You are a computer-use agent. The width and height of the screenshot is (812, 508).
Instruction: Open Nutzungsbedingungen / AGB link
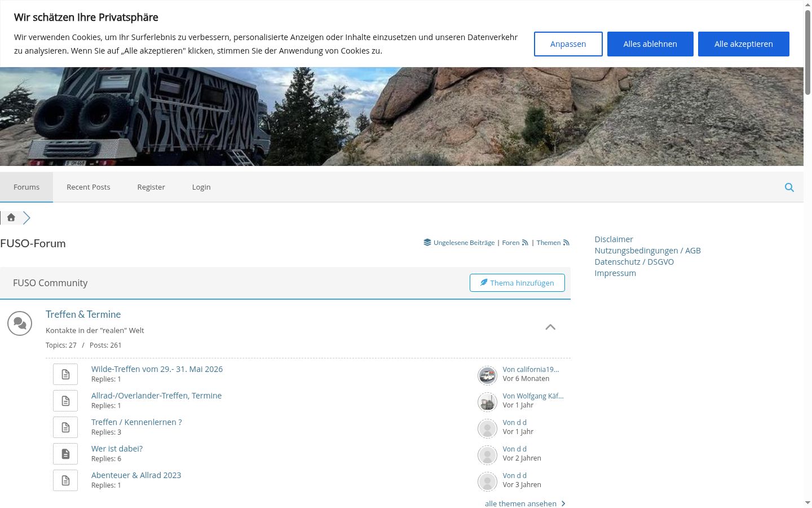(647, 251)
